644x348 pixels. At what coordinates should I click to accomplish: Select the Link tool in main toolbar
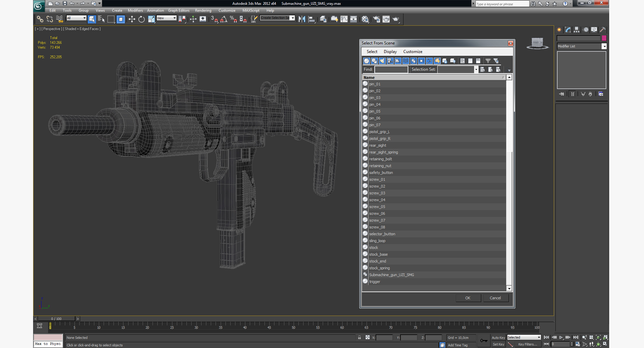(40, 19)
